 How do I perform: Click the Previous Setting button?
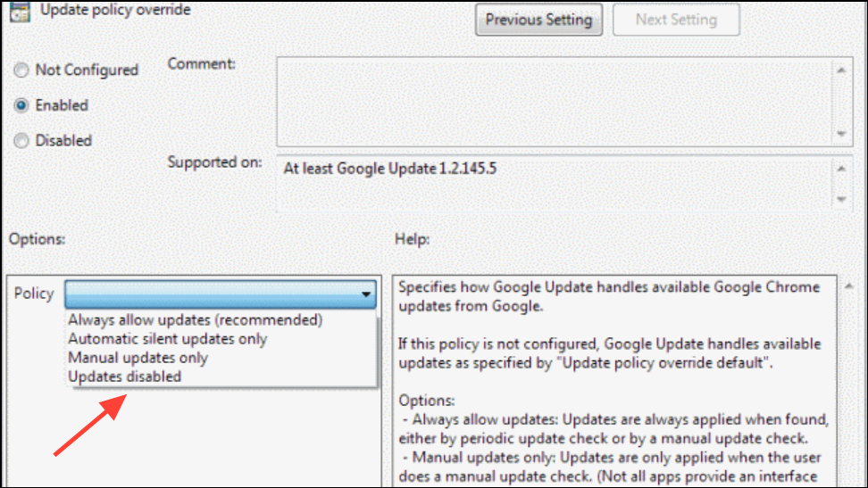(x=538, y=20)
